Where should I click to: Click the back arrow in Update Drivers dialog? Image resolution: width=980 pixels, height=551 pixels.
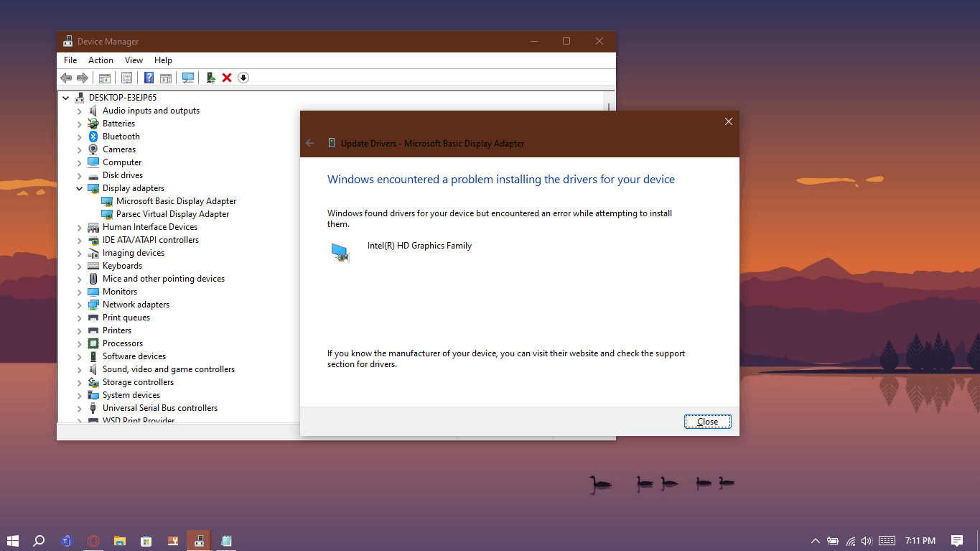click(x=310, y=143)
